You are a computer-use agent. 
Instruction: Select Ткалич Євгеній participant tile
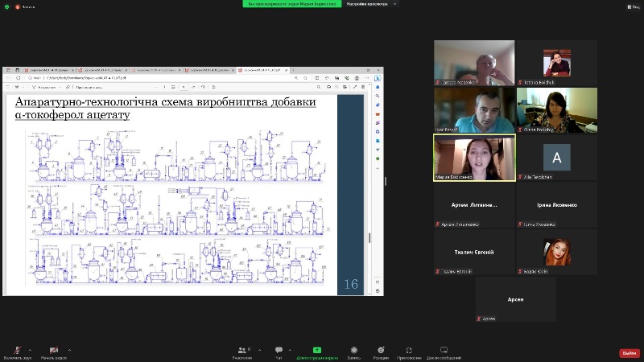tap(474, 252)
